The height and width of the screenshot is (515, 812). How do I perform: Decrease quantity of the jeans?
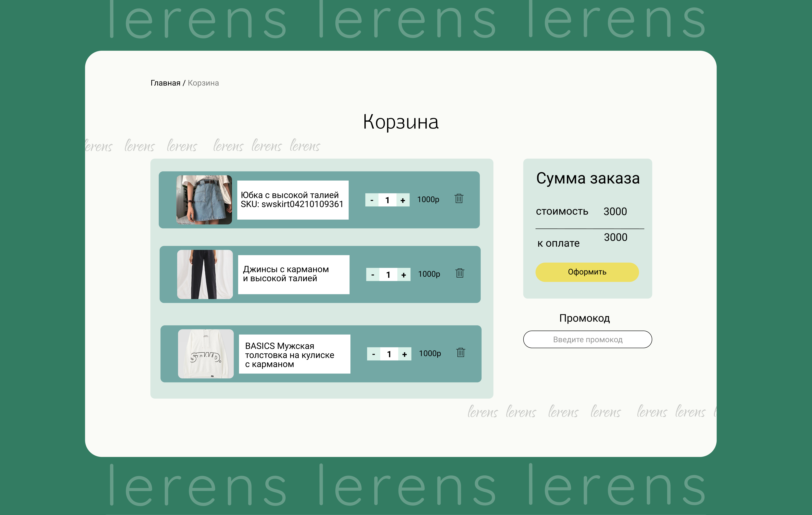(x=373, y=274)
